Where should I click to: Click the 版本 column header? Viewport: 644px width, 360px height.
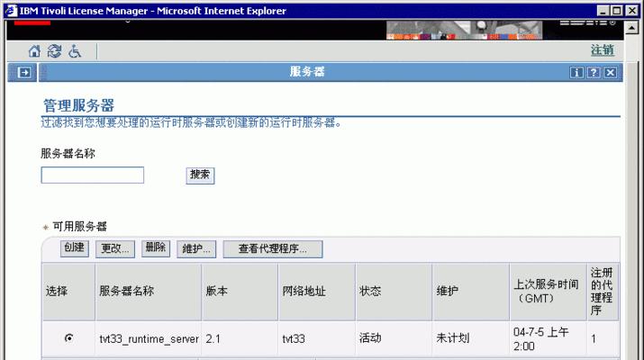click(240, 292)
